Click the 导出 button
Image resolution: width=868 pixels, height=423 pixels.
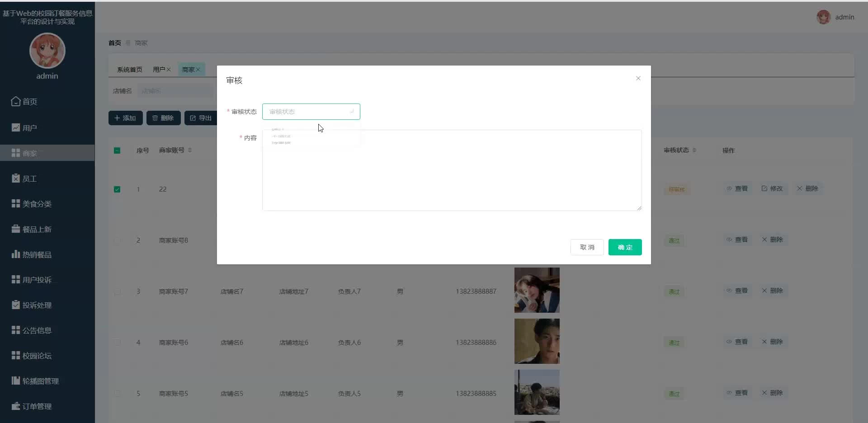pos(201,118)
